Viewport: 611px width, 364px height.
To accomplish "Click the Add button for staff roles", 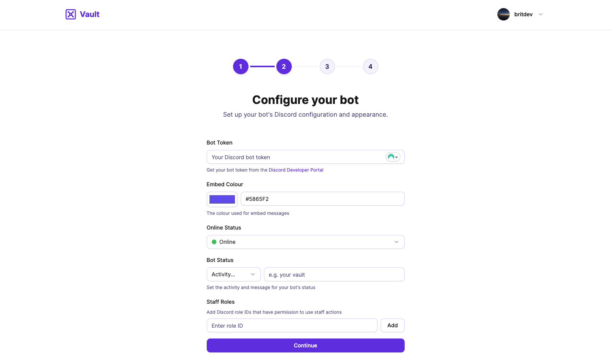I will point(392,325).
